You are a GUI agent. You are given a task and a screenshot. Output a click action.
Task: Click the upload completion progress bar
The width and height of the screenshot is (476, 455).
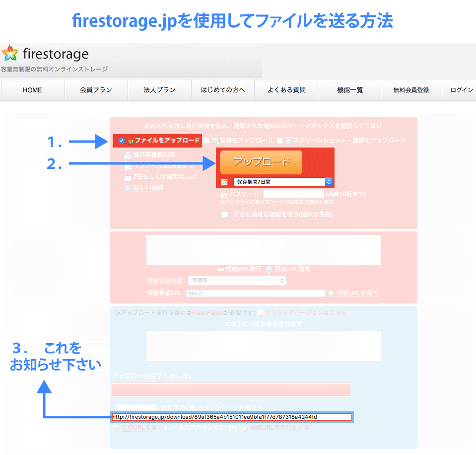pyautogui.click(x=231, y=390)
